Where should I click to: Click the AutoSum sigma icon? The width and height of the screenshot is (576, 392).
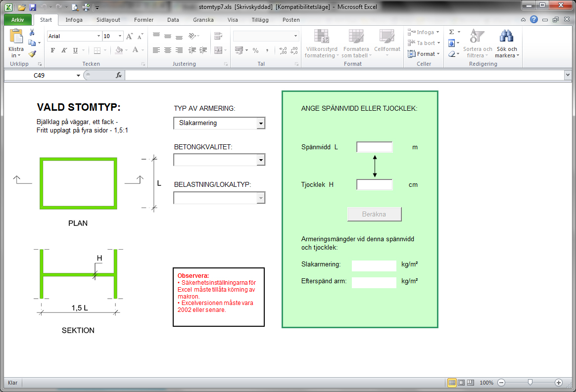pos(452,32)
